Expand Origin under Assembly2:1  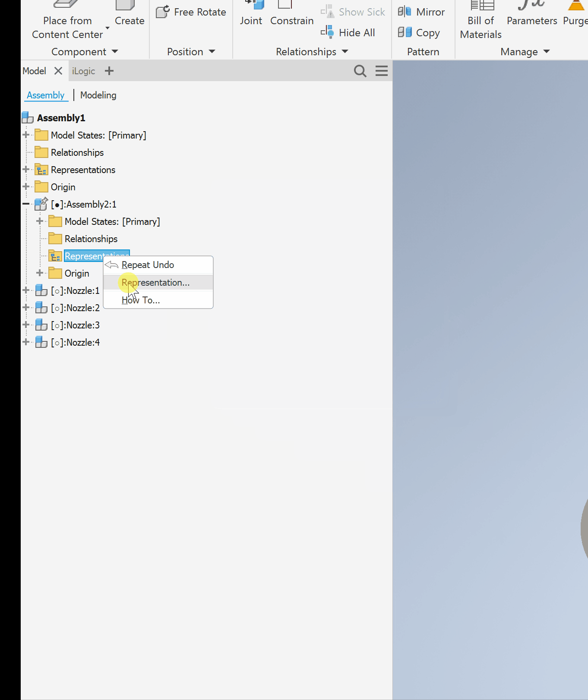(x=40, y=273)
